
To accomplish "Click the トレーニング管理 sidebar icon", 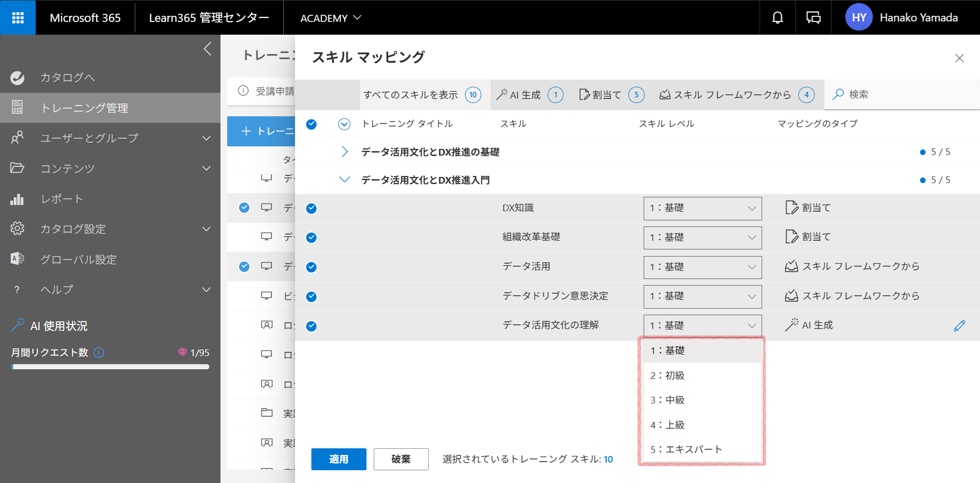I will [17, 108].
